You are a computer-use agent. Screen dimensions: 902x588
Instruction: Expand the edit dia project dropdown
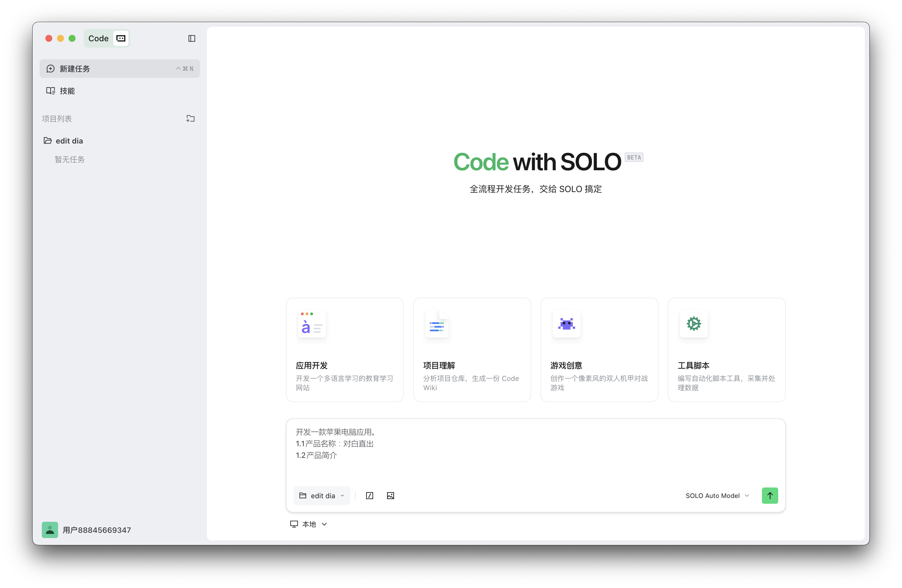(322, 496)
